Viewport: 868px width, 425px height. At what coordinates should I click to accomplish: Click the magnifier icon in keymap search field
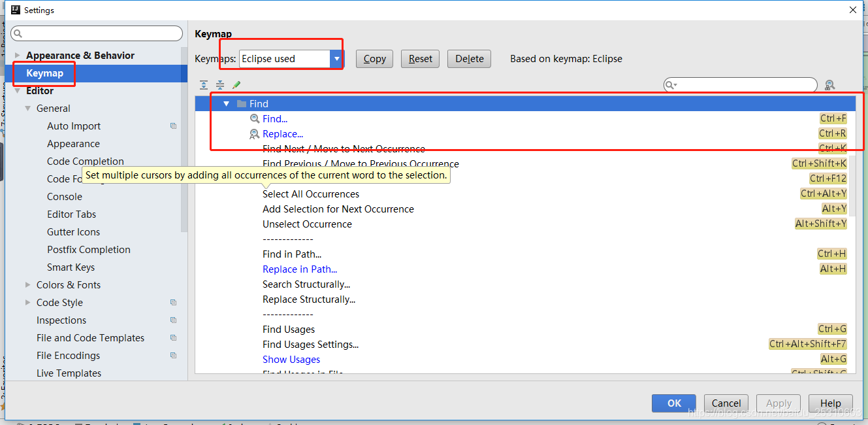click(671, 85)
